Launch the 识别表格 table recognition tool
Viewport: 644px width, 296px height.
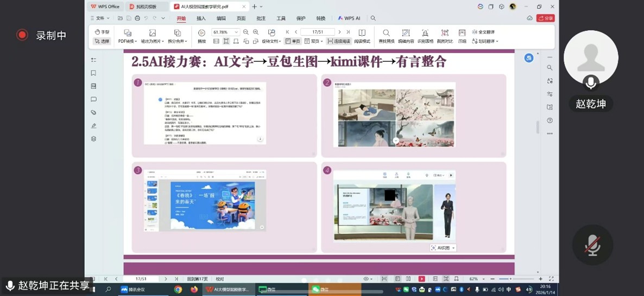425,36
